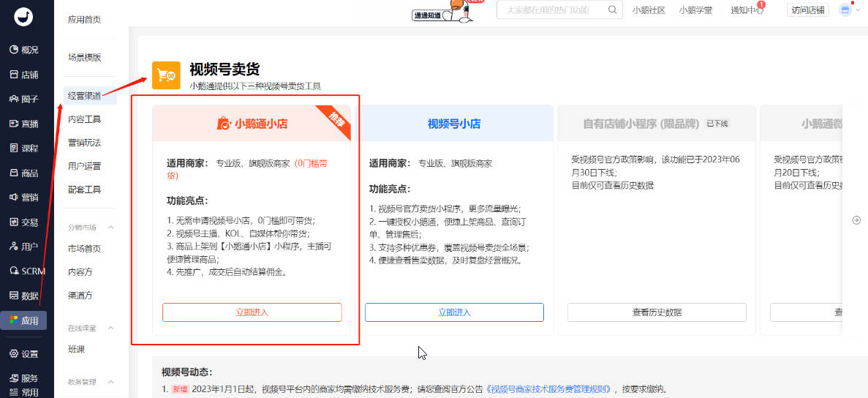The image size is (868, 398).
Task: Open 场景模版 menu item
Action: point(84,58)
